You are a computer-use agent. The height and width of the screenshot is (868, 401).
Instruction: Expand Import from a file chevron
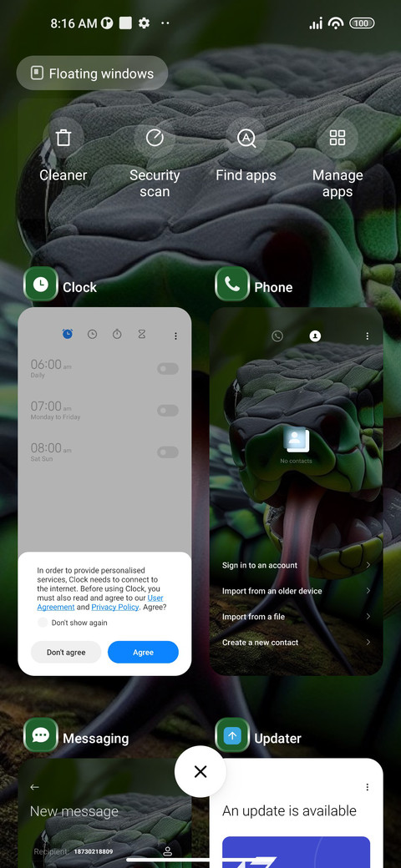tap(368, 616)
